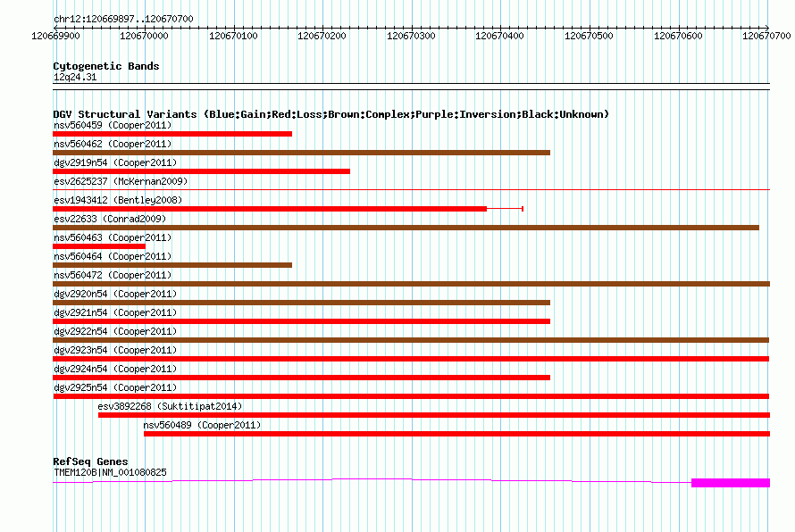
Task: Select the red bar of dgv2919n54
Action: point(201,171)
